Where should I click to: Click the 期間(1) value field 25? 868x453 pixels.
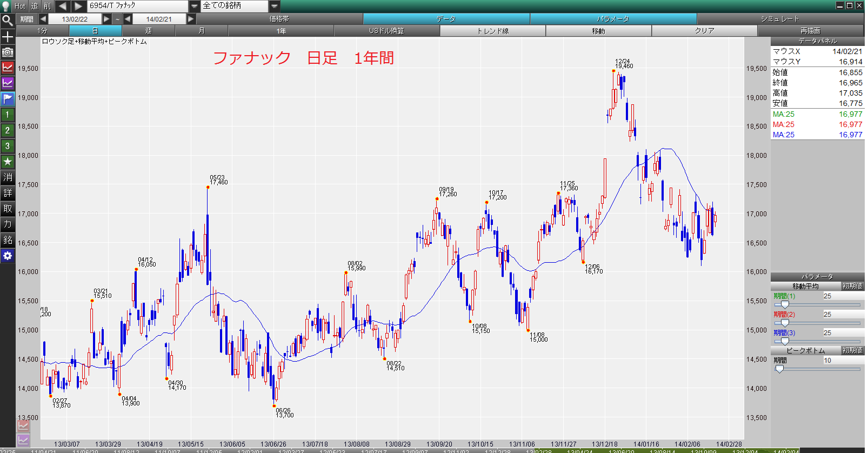(843, 296)
